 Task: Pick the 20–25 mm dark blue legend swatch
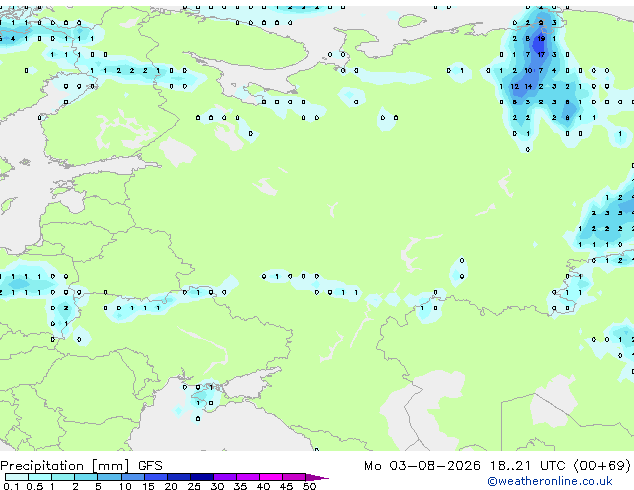[x=179, y=477]
